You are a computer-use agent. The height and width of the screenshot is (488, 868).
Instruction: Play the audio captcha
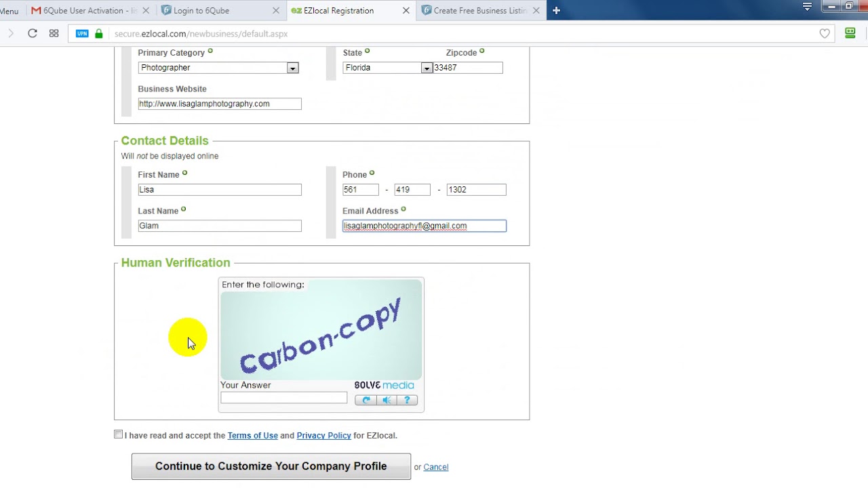(x=387, y=400)
